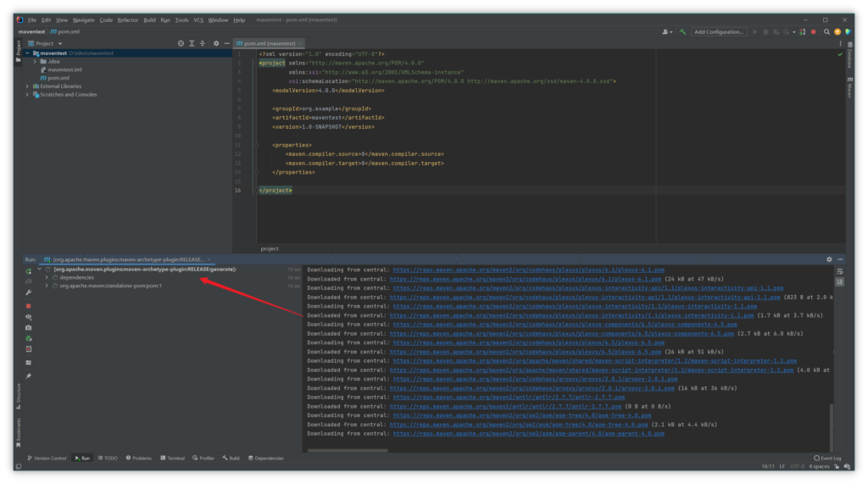
Task: Open the VCS menu
Action: (198, 20)
